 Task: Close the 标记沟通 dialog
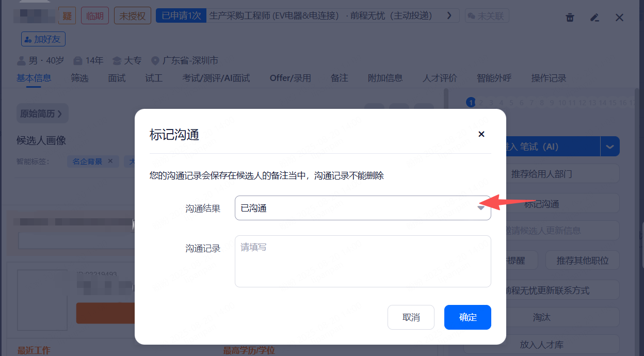481,134
